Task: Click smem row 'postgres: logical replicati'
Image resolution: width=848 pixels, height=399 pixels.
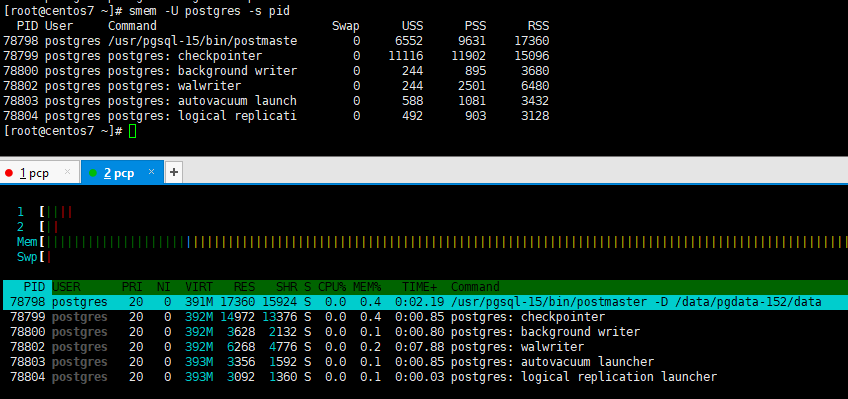Action: (276, 116)
